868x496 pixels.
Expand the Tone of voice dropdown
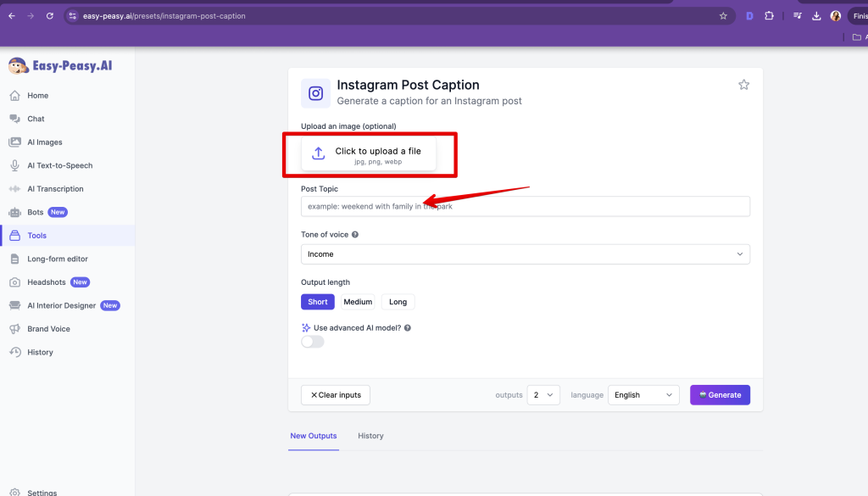coord(525,254)
